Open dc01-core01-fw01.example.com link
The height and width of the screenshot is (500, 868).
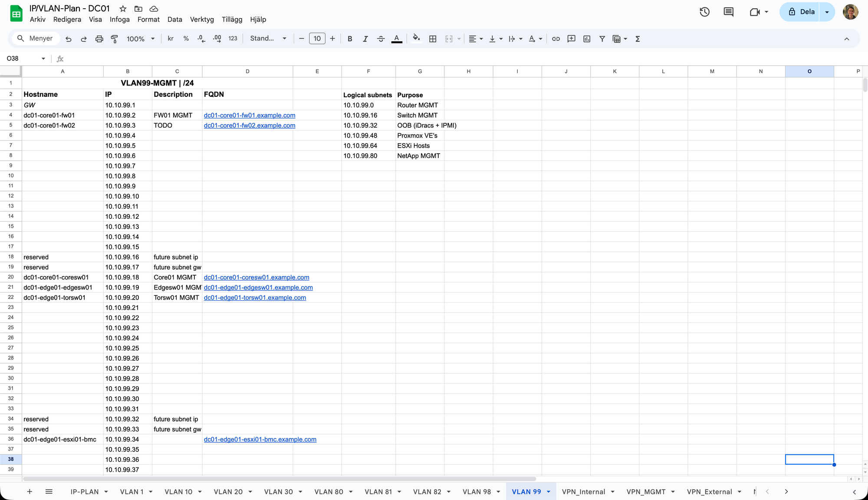pos(250,115)
